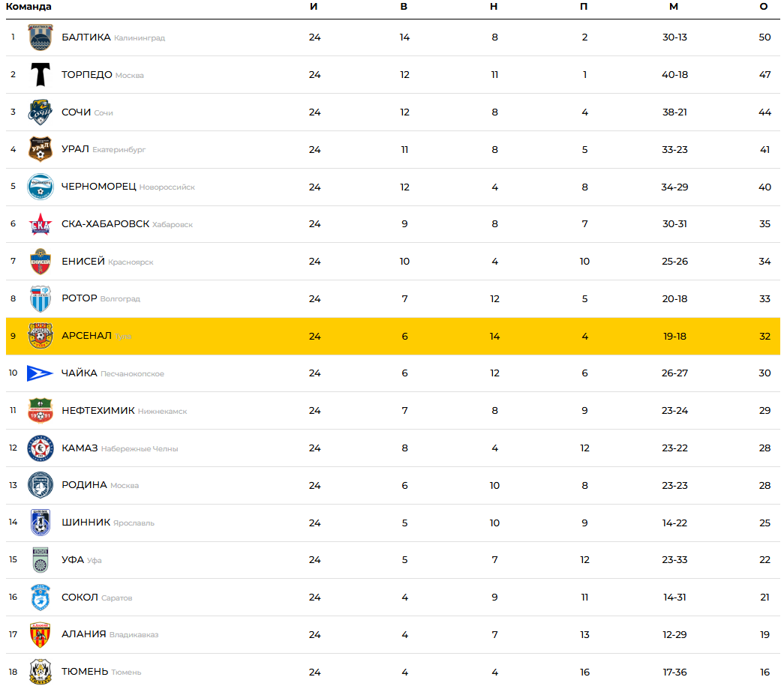
Task: Click the Alania Vladikavkaz striped crest
Action: pos(41,635)
